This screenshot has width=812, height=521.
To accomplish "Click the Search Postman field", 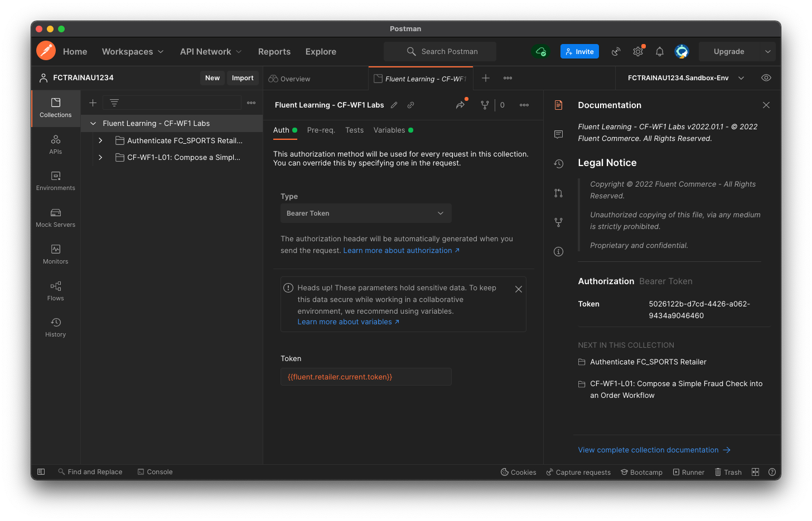I will [x=440, y=51].
